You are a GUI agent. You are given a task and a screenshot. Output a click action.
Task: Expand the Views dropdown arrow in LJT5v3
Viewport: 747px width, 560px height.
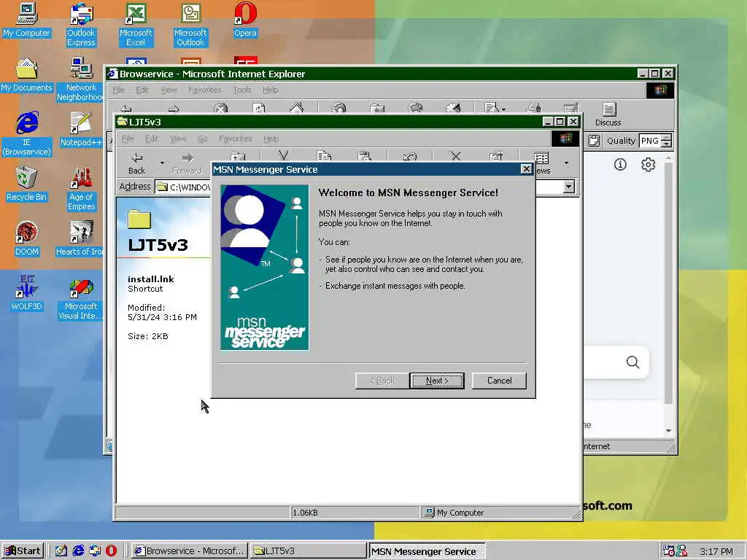click(x=566, y=163)
